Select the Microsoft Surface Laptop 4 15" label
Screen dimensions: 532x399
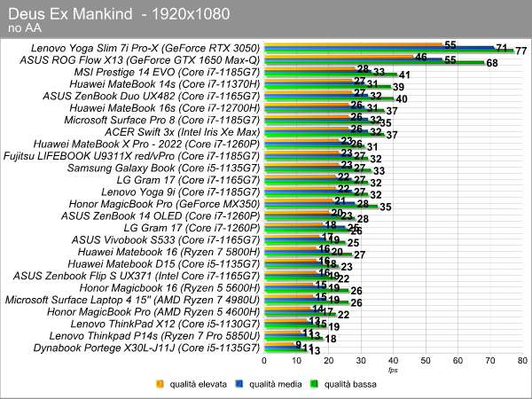[132, 300]
